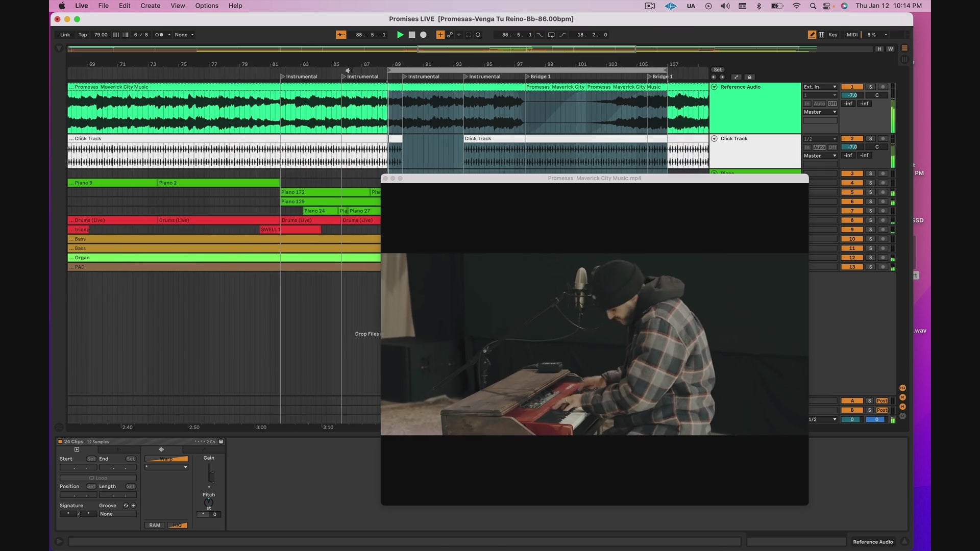Open the quantization None dropdown
The width and height of the screenshot is (980, 551).
pyautogui.click(x=184, y=35)
